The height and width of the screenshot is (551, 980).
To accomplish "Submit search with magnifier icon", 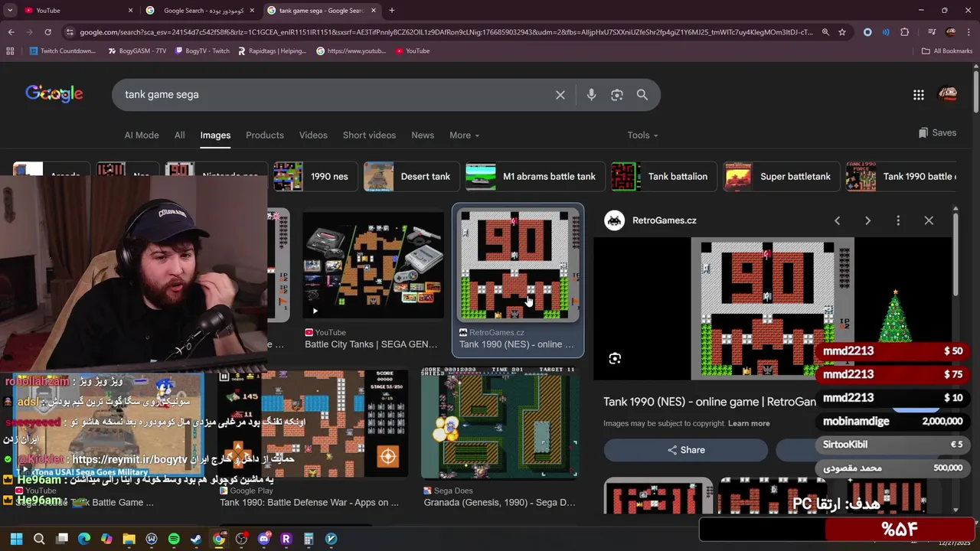I will [x=642, y=95].
